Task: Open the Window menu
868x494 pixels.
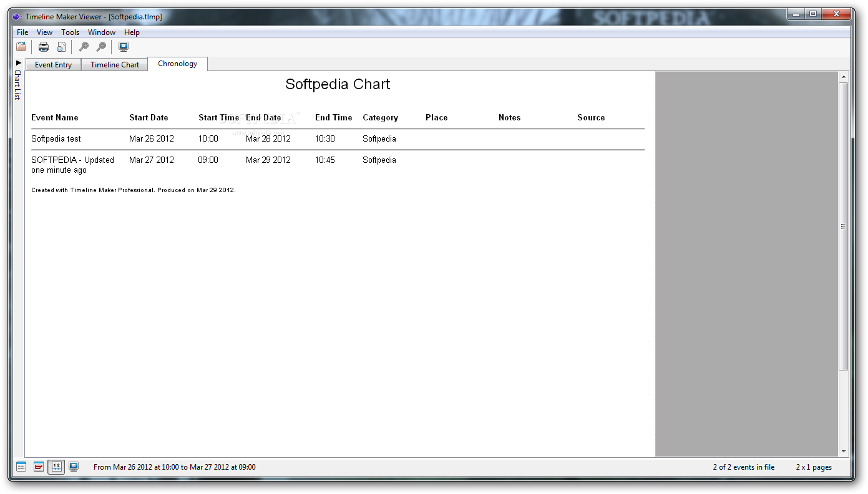Action: 102,32
